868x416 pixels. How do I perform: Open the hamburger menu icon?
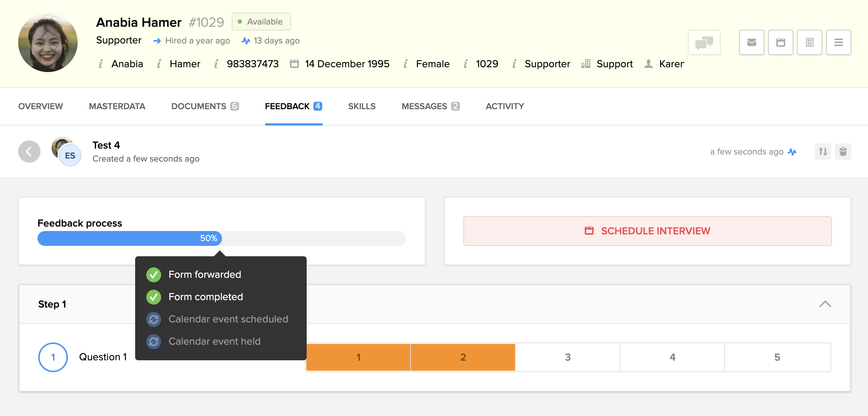(x=838, y=43)
